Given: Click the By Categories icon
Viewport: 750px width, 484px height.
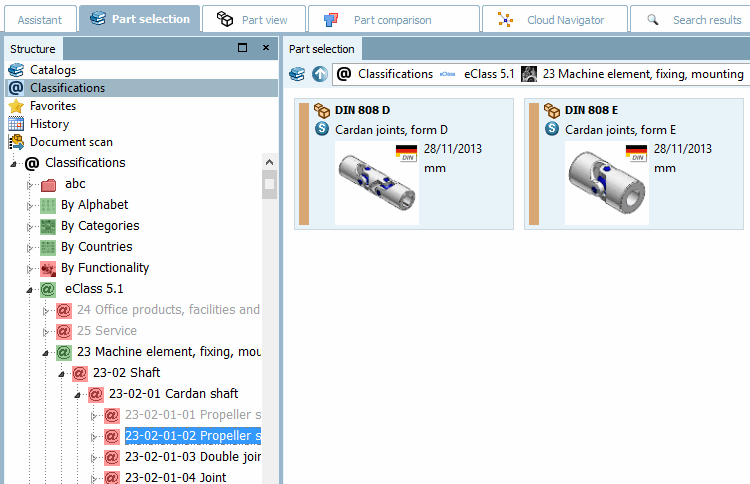Looking at the screenshot, I should tap(48, 227).
